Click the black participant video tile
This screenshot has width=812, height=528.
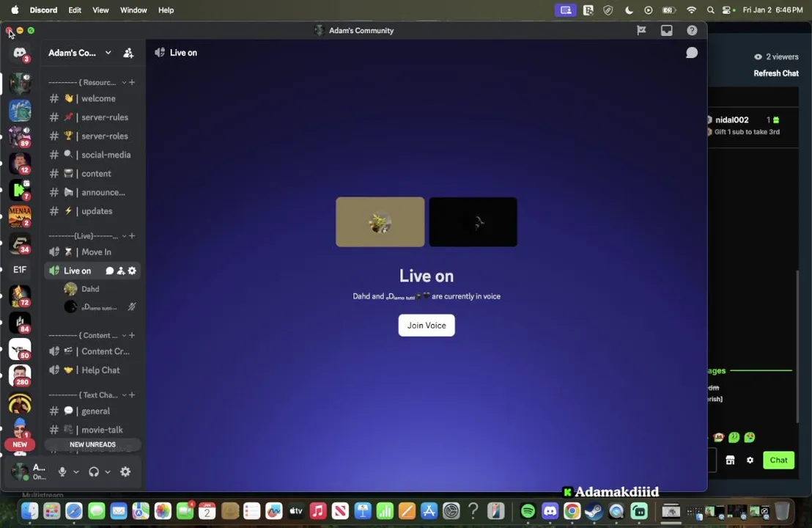click(473, 221)
